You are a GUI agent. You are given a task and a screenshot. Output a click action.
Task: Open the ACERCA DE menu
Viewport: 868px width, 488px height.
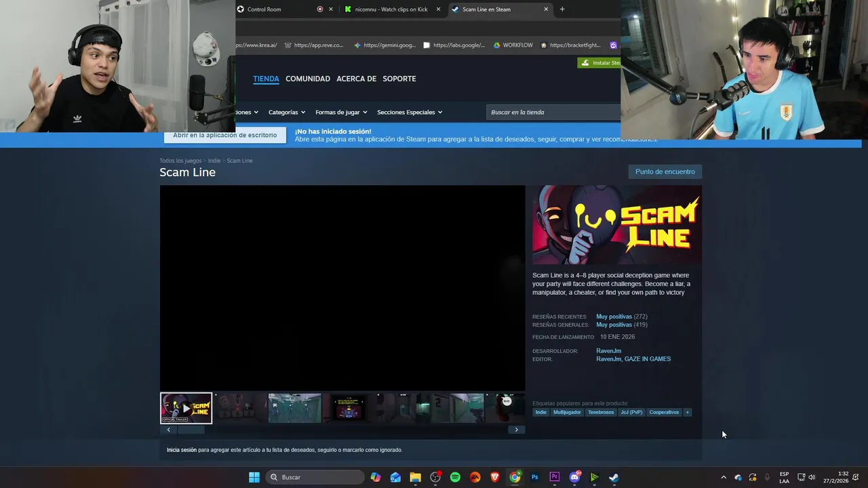click(356, 79)
